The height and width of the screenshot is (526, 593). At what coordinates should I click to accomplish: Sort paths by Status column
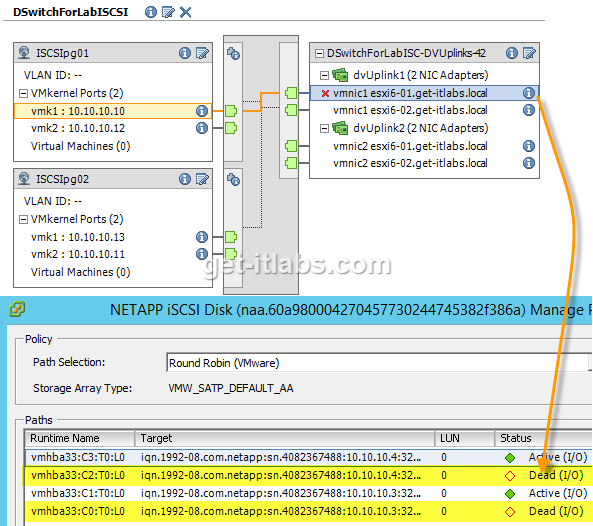tap(543, 438)
